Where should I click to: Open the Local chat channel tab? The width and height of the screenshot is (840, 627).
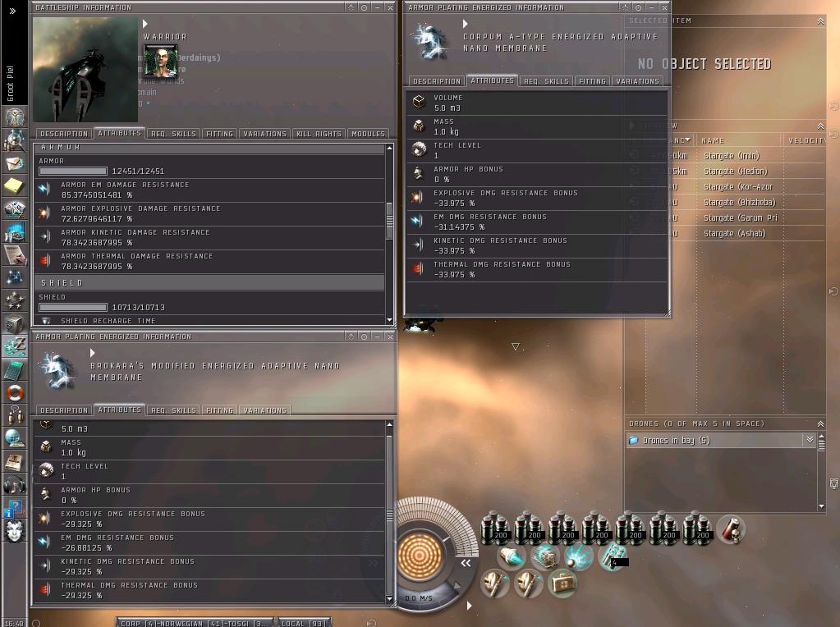304,623
